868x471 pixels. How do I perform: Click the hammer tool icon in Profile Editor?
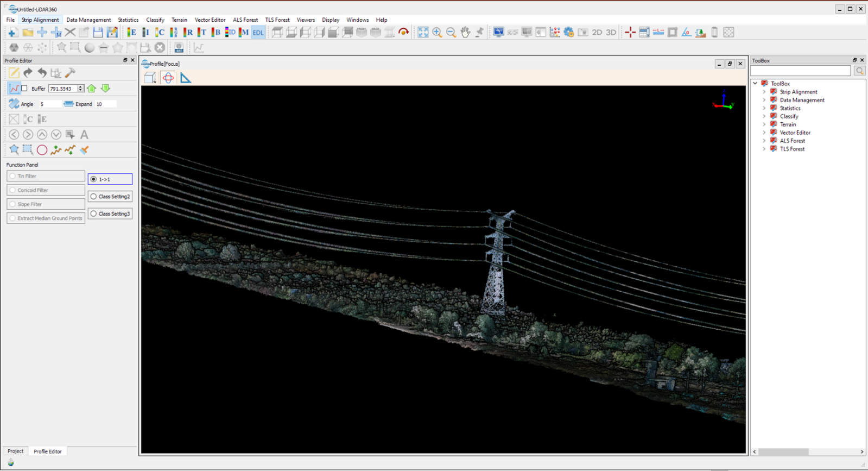70,73
